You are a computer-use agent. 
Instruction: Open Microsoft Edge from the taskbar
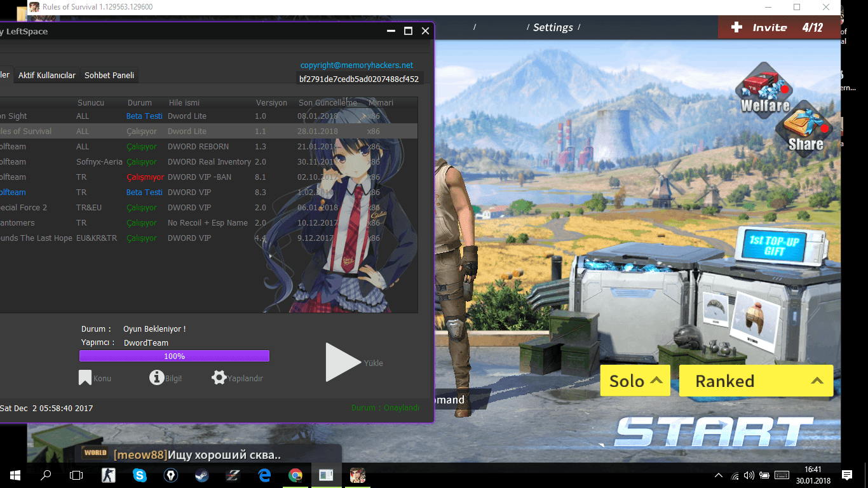[264, 475]
